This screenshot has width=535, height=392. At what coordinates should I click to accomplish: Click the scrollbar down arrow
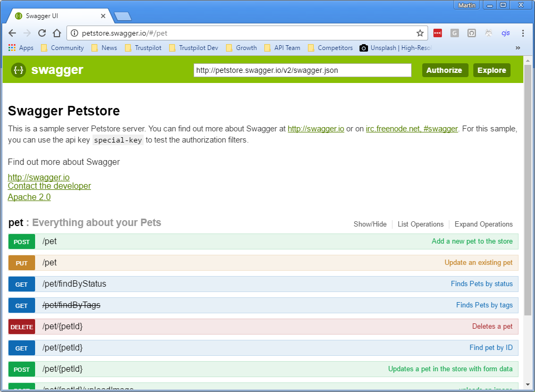528,385
